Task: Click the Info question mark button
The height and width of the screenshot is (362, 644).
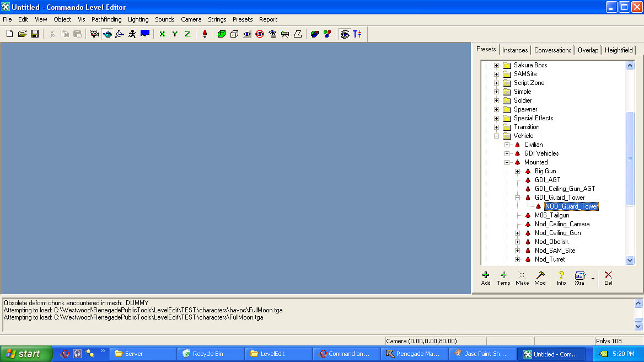Action: 561,278
